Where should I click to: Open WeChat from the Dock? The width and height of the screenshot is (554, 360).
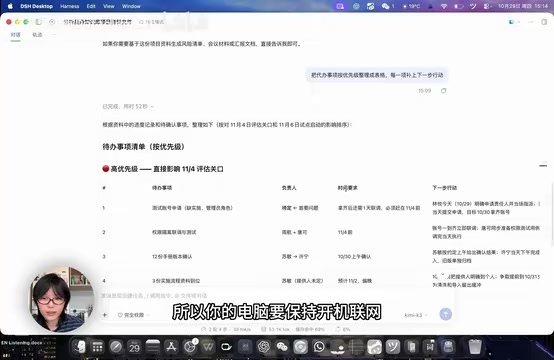282,347
